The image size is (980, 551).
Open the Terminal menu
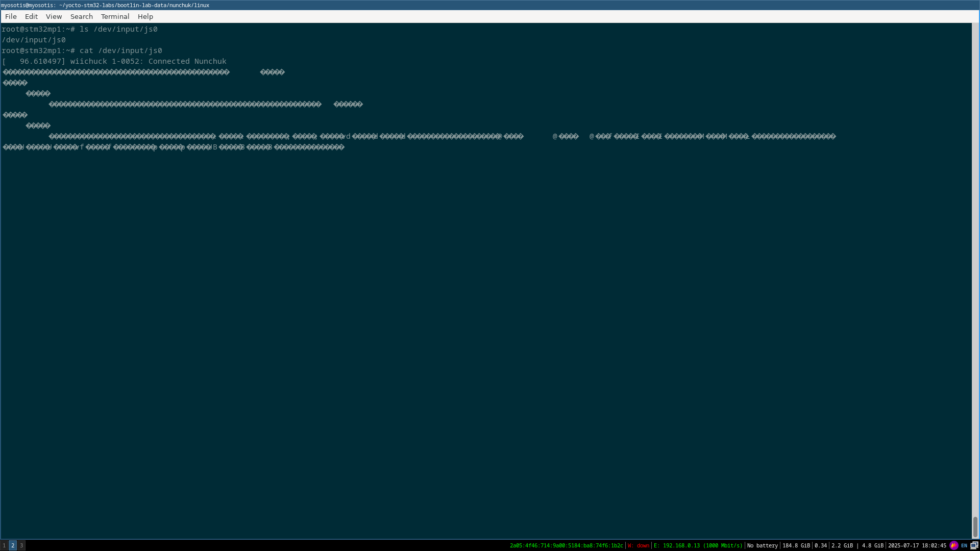115,16
